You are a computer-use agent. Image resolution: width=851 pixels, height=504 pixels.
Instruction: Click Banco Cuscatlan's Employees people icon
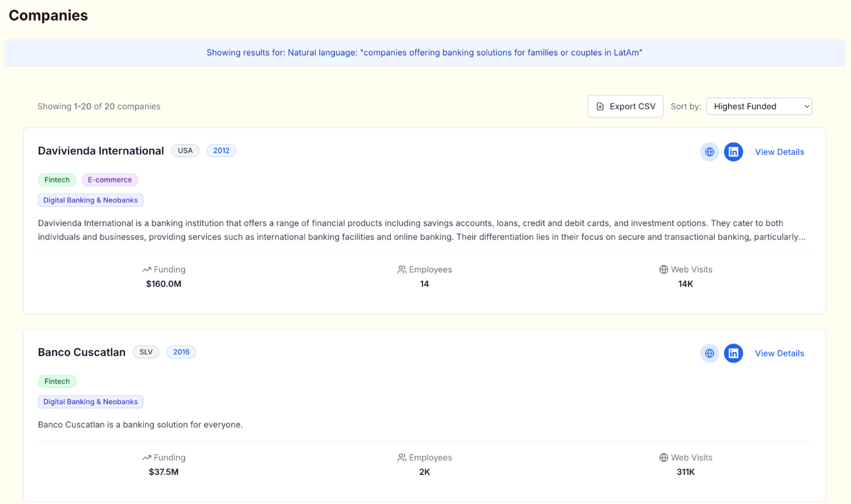click(402, 458)
